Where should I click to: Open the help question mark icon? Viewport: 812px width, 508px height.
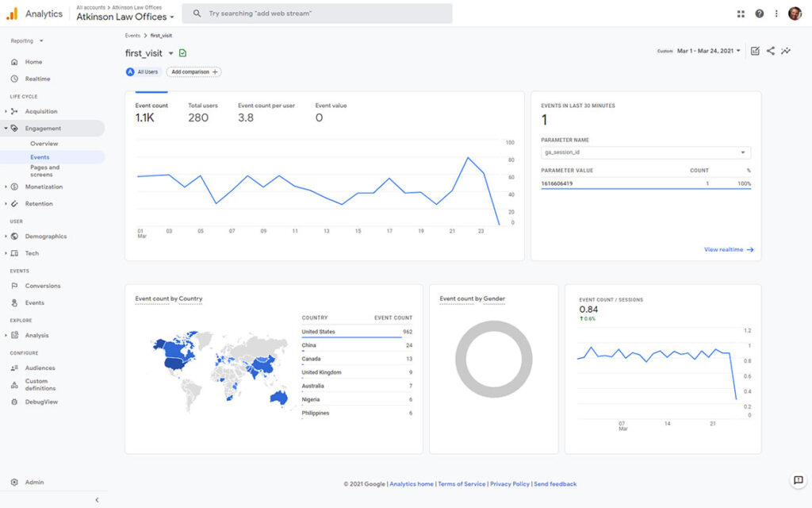pyautogui.click(x=759, y=14)
